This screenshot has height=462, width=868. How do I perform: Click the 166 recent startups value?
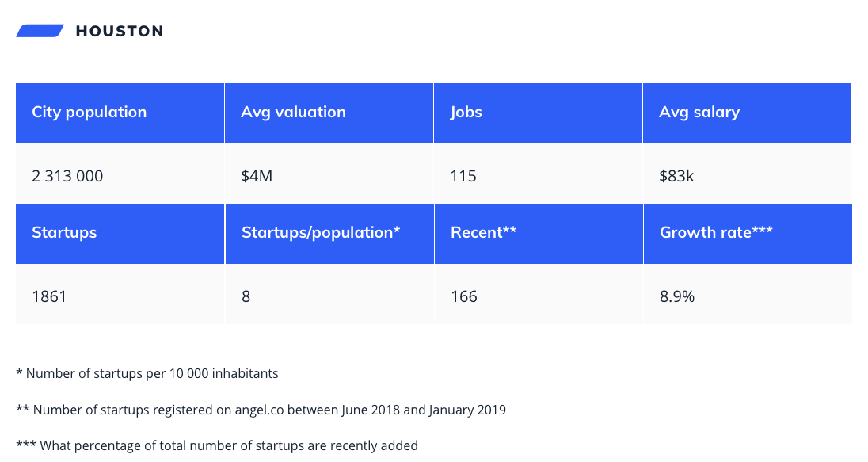(x=464, y=297)
